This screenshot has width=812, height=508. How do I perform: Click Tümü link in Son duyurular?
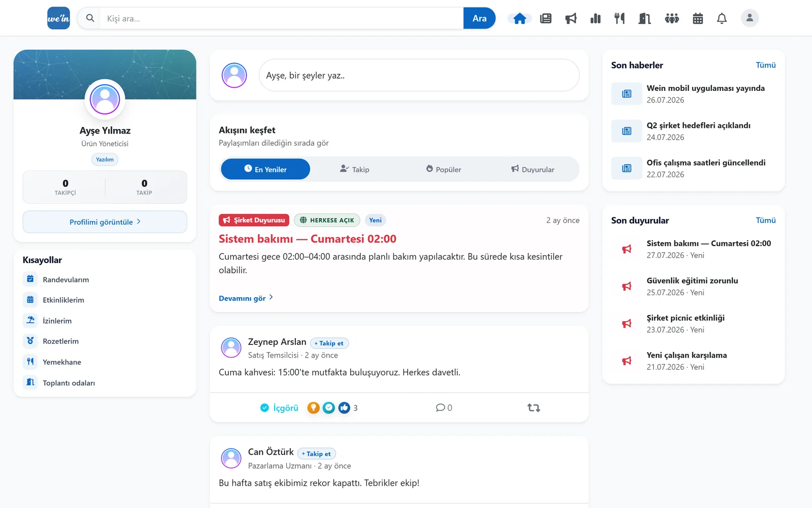pyautogui.click(x=765, y=220)
